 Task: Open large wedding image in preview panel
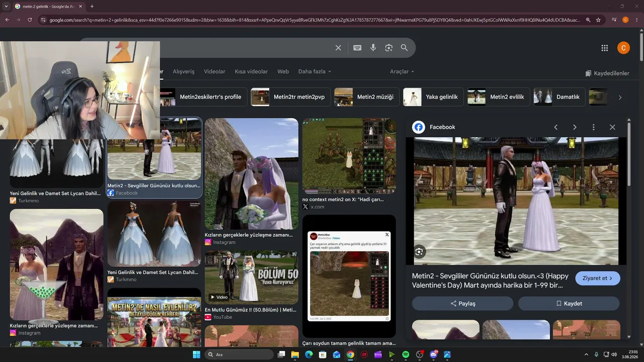516,201
